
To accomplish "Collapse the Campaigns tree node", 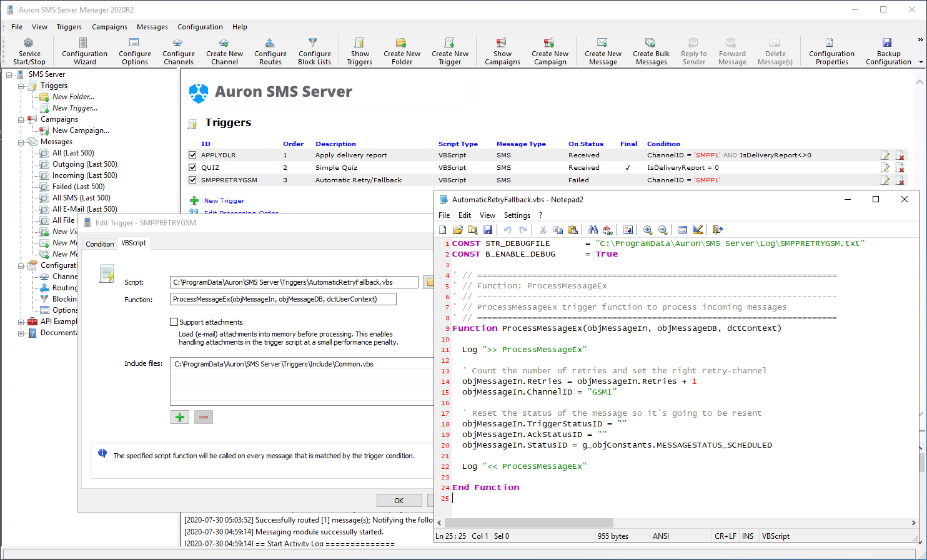I will [x=21, y=120].
